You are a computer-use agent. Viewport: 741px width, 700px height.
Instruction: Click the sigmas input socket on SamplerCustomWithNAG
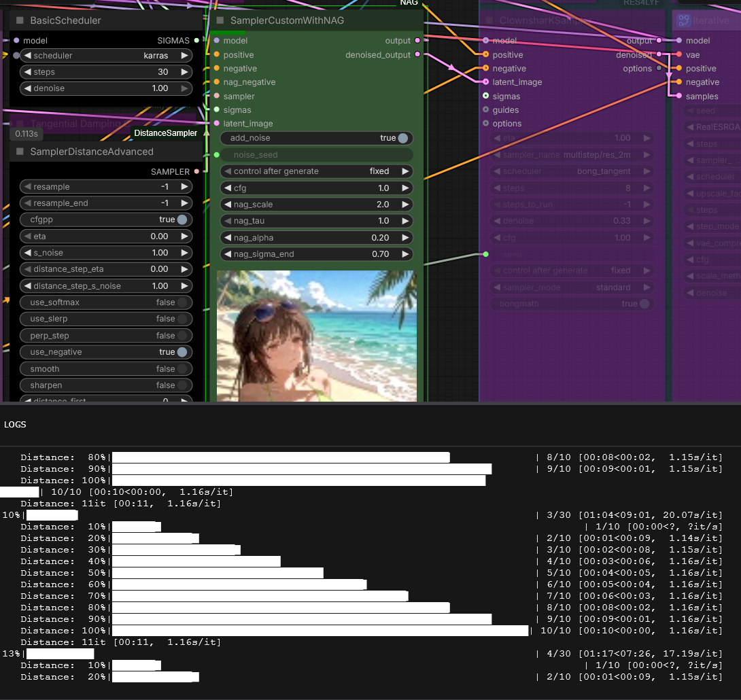pos(216,110)
